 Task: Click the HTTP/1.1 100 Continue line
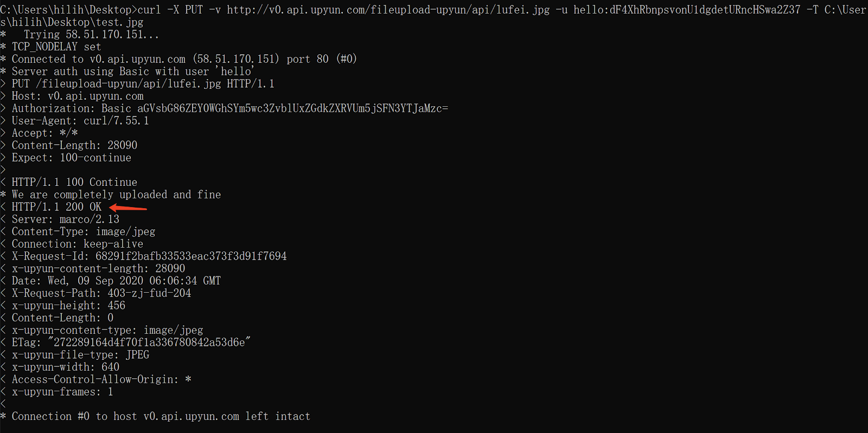[69, 182]
